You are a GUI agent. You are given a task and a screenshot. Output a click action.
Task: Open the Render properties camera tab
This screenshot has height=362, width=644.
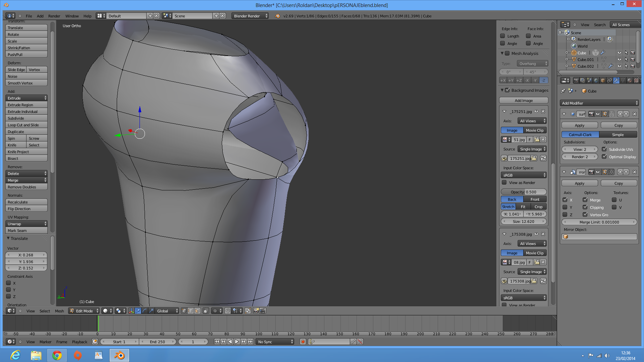[576, 80]
